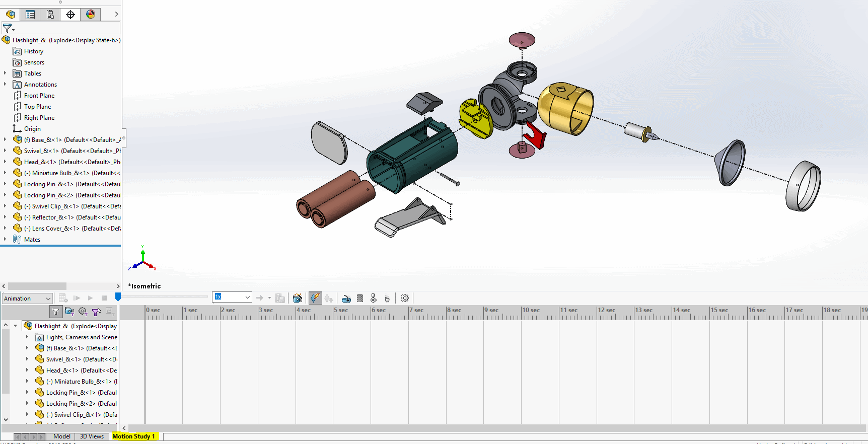Viewport: 868px width, 444px height.
Task: Select the Right Plane item
Action: pyautogui.click(x=39, y=118)
